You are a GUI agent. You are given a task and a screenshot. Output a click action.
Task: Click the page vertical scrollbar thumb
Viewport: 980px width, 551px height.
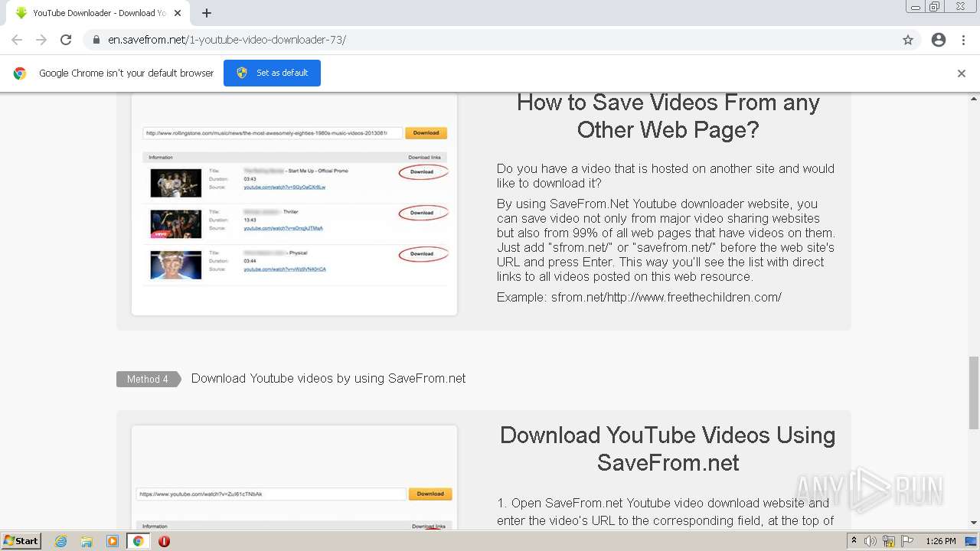click(974, 393)
